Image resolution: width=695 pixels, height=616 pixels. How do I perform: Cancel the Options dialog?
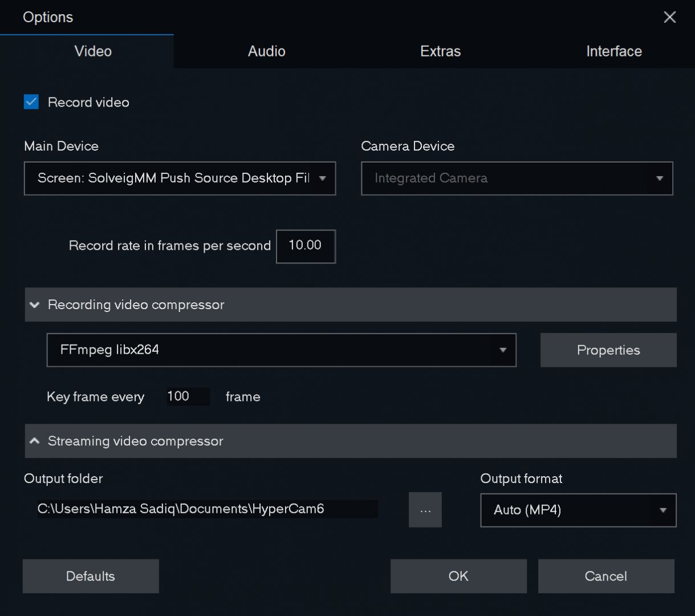point(606,576)
